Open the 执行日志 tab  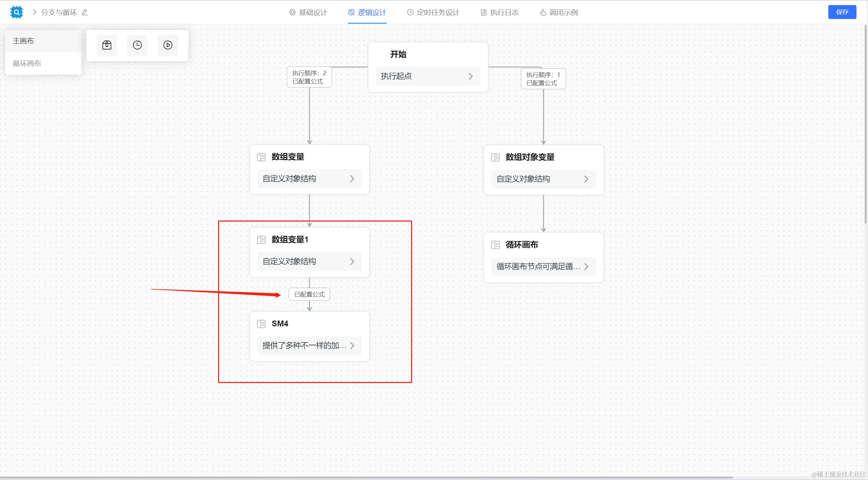click(500, 13)
